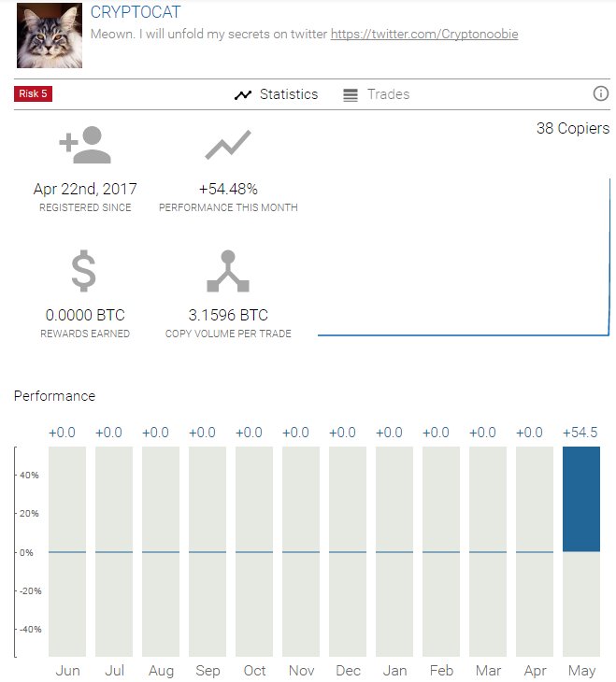
Task: Click the Sep performance bar
Action: tap(208, 551)
